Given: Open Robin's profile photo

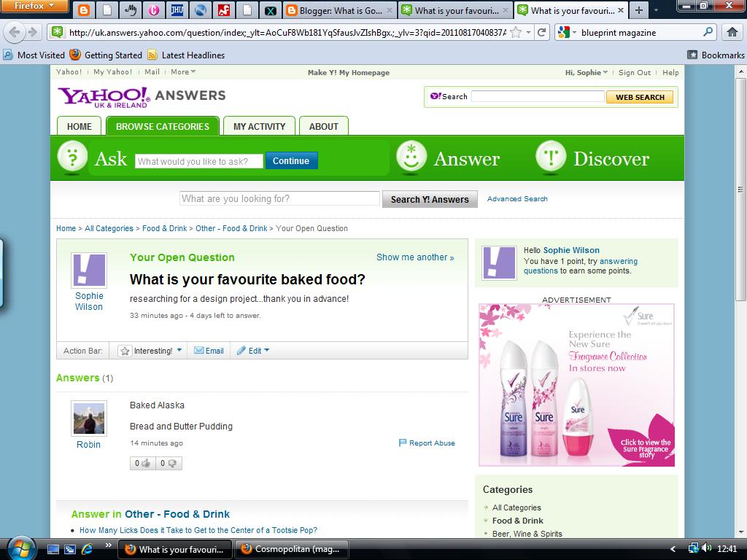Looking at the screenshot, I should click(x=89, y=418).
